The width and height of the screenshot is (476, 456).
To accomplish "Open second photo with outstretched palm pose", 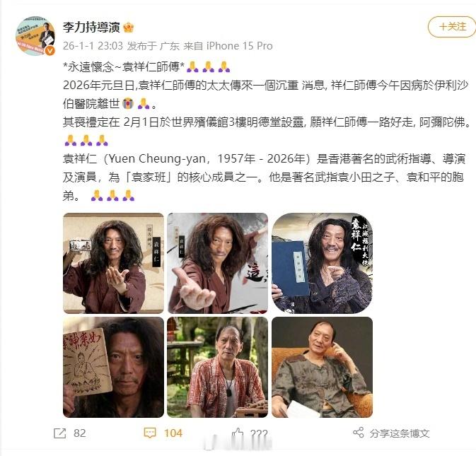I will tap(217, 263).
